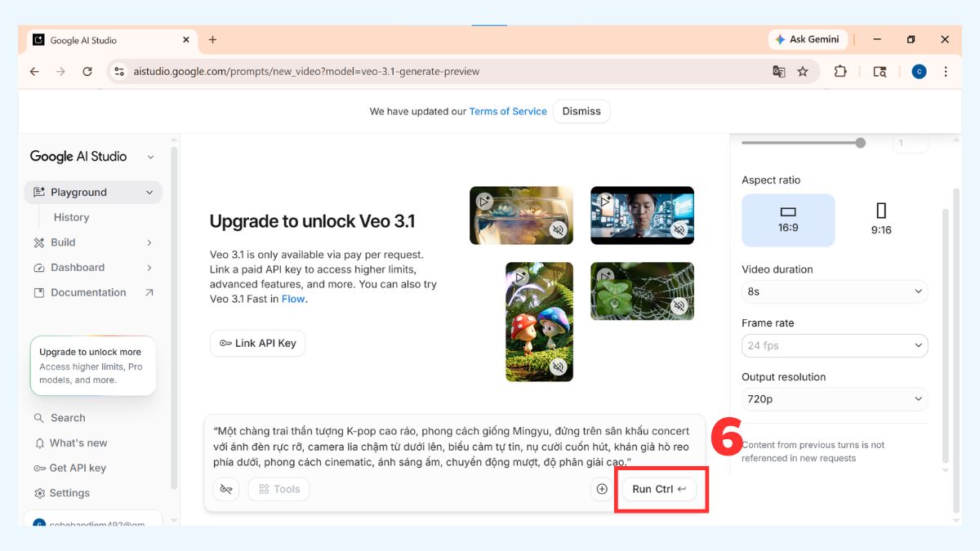Play the mushroom characters sample video

(x=520, y=277)
